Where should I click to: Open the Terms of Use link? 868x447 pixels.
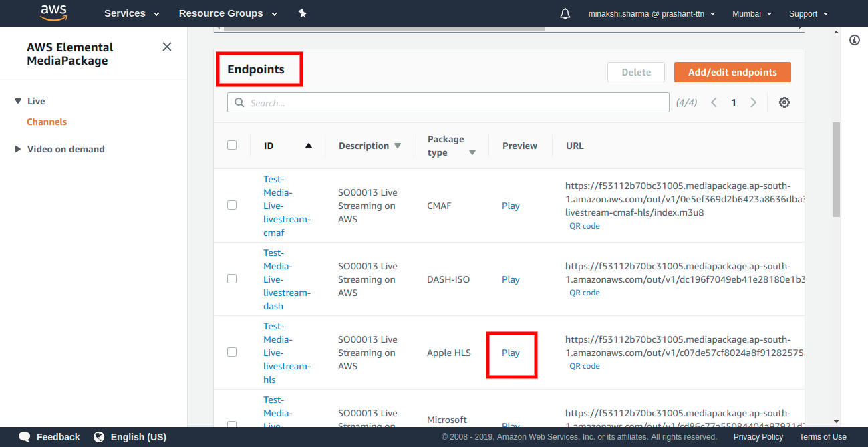click(x=823, y=437)
